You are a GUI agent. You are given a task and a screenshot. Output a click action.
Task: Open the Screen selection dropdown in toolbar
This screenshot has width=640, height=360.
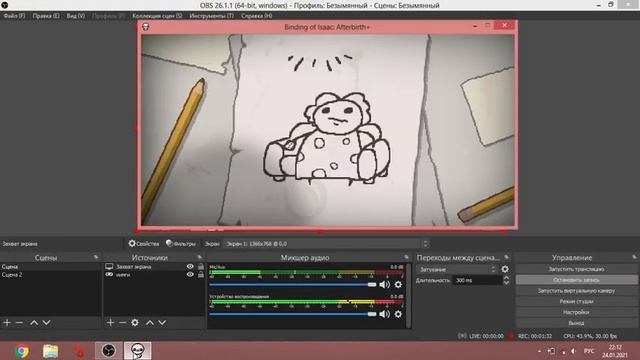pyautogui.click(x=327, y=244)
